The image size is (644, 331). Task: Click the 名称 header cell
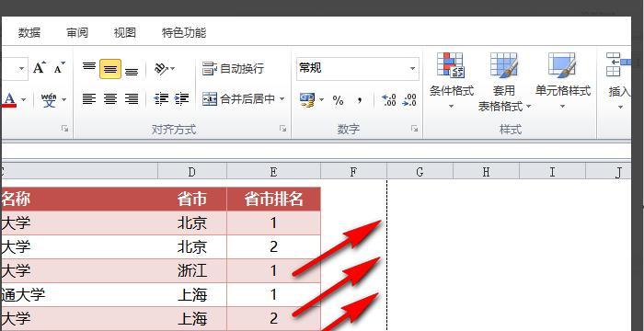80,200
